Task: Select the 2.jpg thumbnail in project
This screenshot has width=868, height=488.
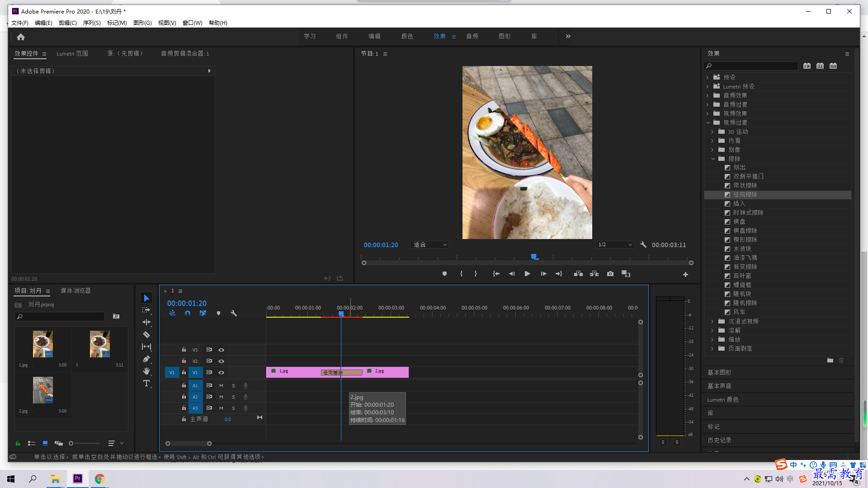Action: click(x=43, y=390)
